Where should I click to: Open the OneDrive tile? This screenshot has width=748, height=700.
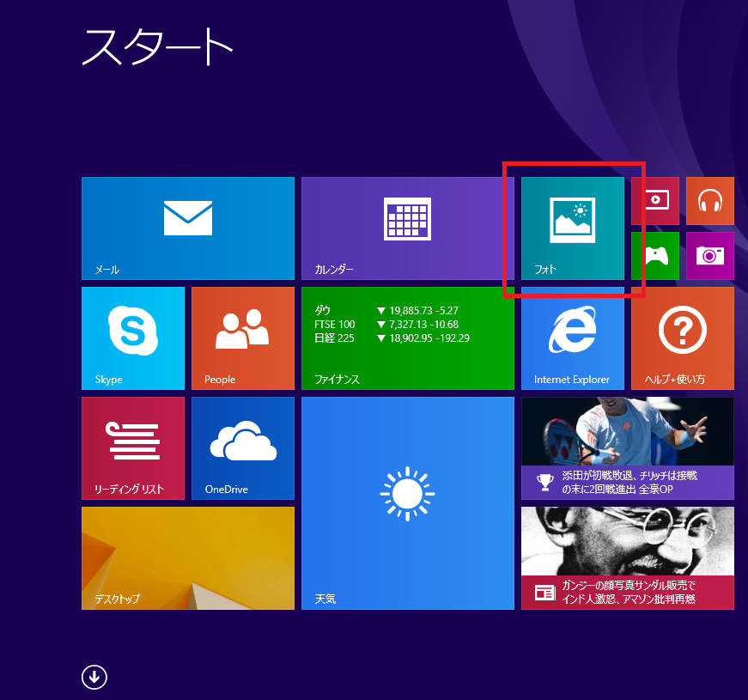243,448
